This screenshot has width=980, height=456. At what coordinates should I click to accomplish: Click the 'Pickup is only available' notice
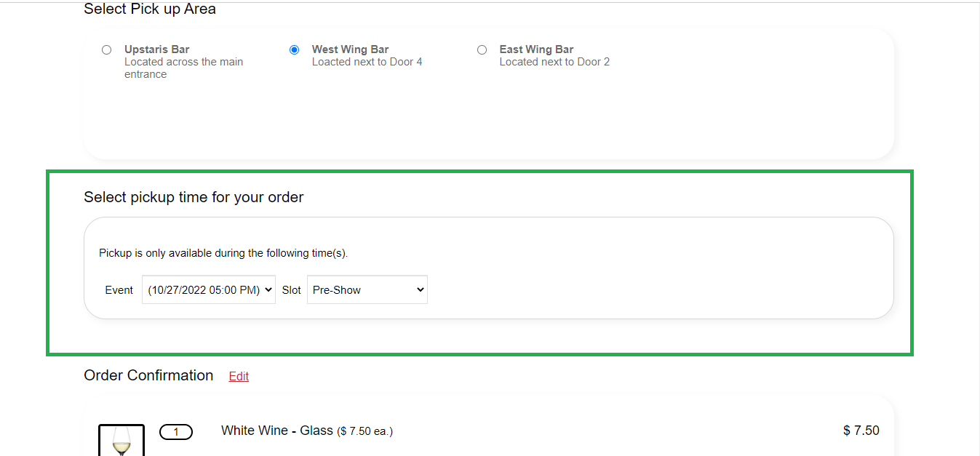point(223,253)
